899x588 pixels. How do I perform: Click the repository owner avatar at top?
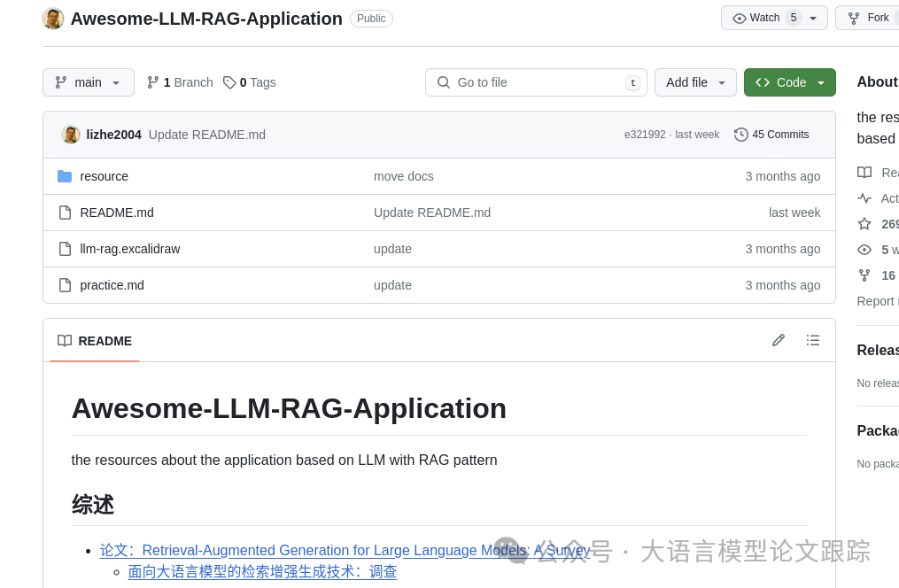[53, 19]
